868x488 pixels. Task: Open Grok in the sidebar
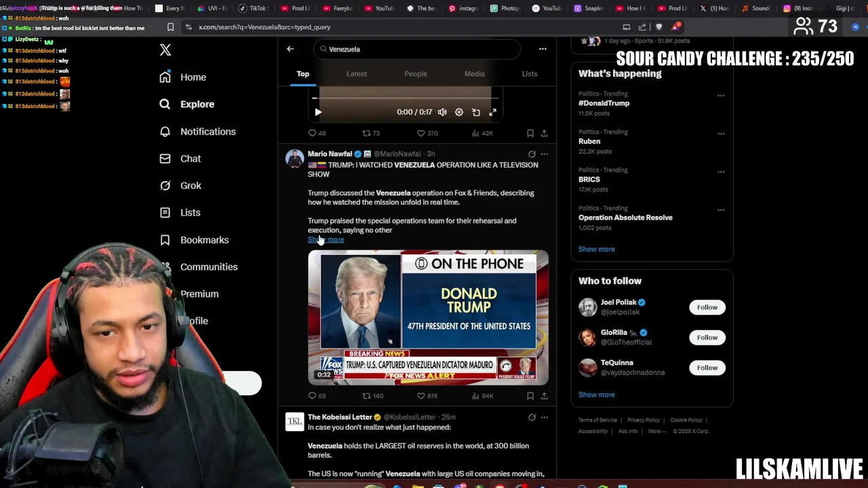[x=180, y=186]
